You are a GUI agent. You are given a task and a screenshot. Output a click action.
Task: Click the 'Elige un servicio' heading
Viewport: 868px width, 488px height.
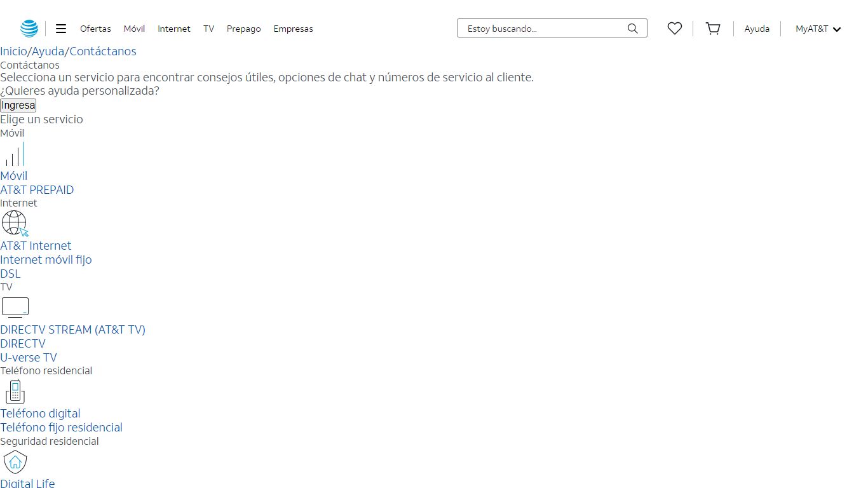[x=41, y=119]
